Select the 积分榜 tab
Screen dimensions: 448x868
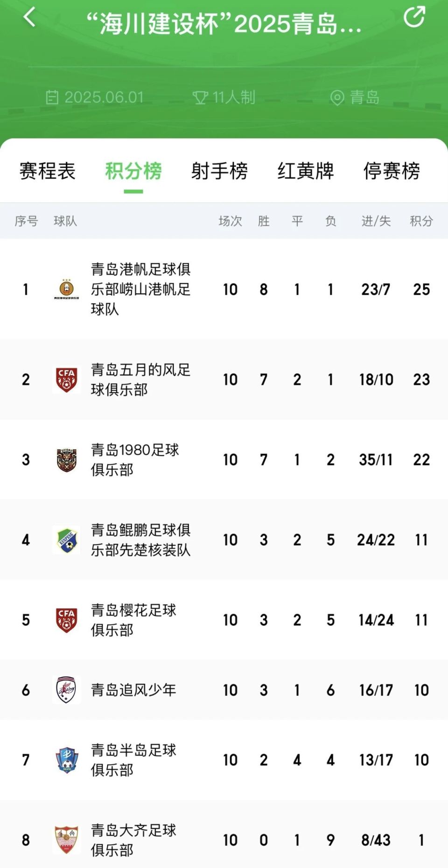[x=133, y=171]
